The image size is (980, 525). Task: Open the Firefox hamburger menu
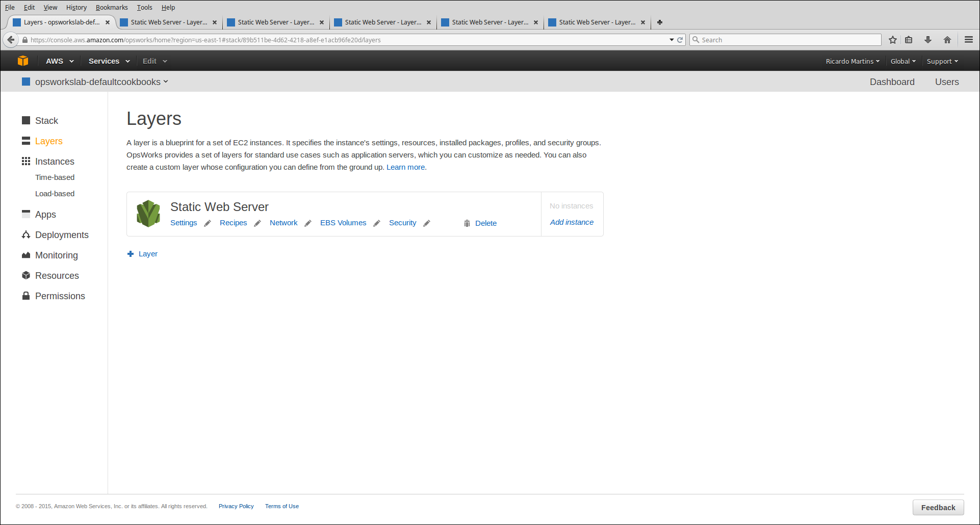coord(969,40)
